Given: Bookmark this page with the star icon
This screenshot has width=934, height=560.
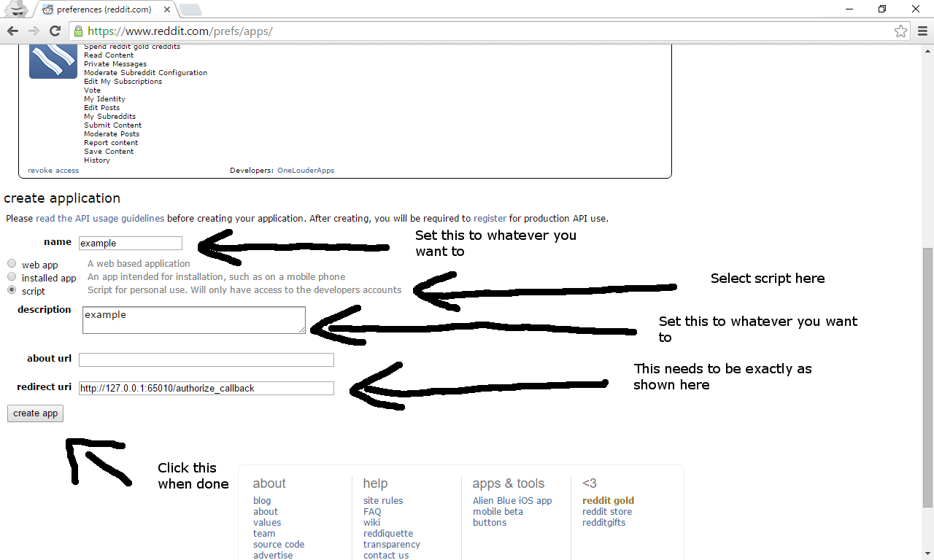Looking at the screenshot, I should coord(901,31).
